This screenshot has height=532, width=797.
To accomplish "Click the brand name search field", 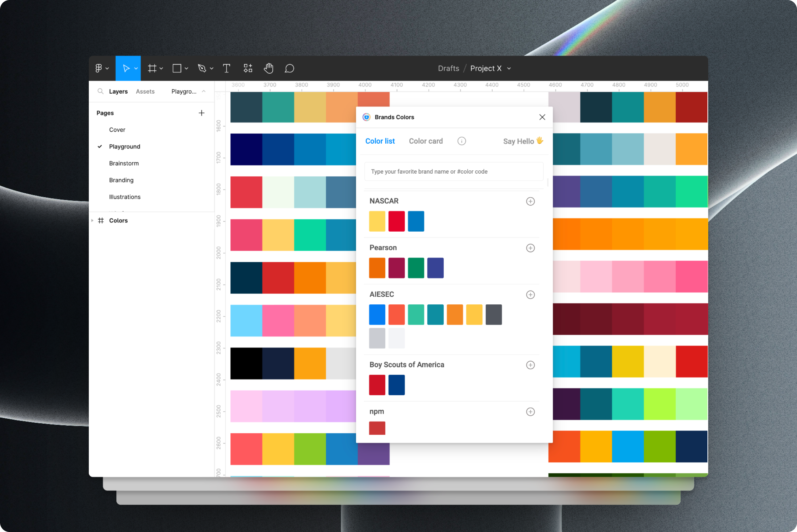I will 454,171.
